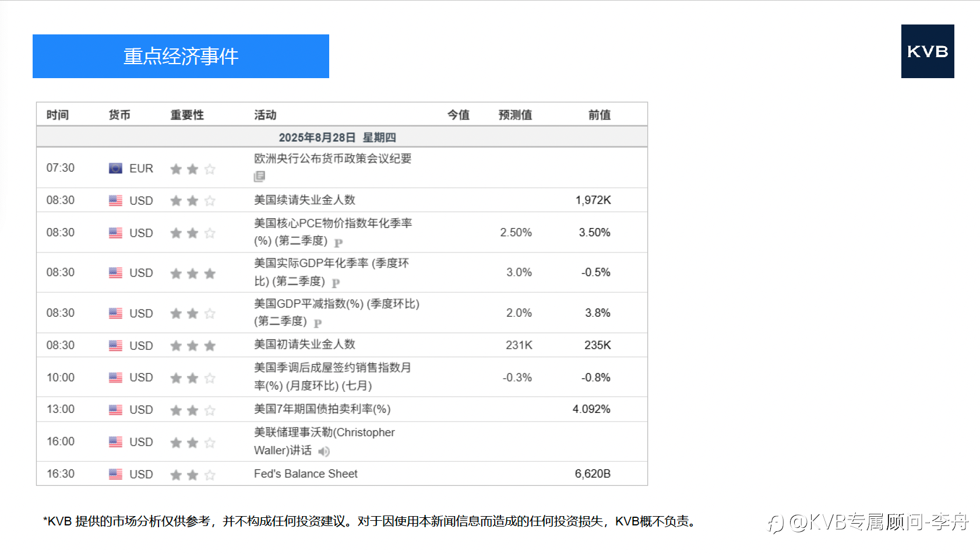The image size is (980, 554).
Task: Click previous value 1,972K
Action: coord(593,200)
